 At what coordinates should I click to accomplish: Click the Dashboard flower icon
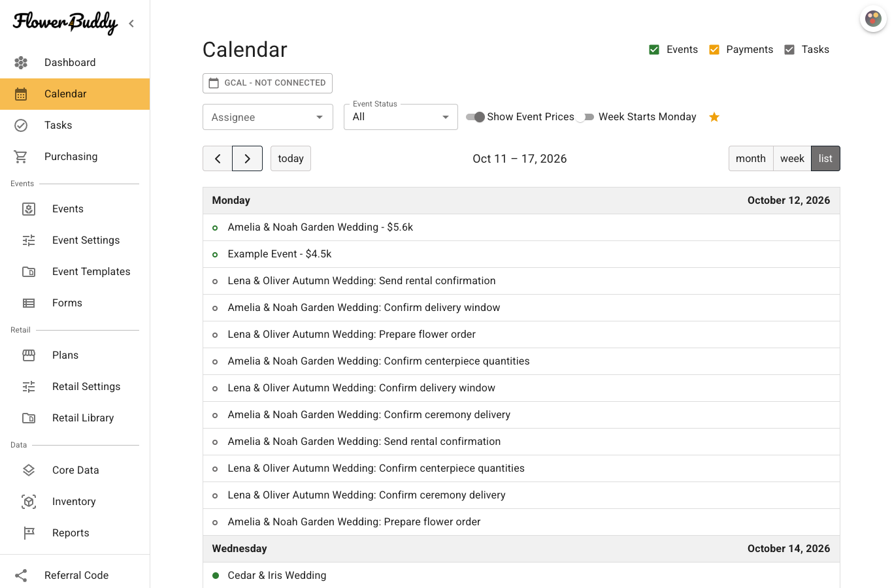[x=21, y=63]
